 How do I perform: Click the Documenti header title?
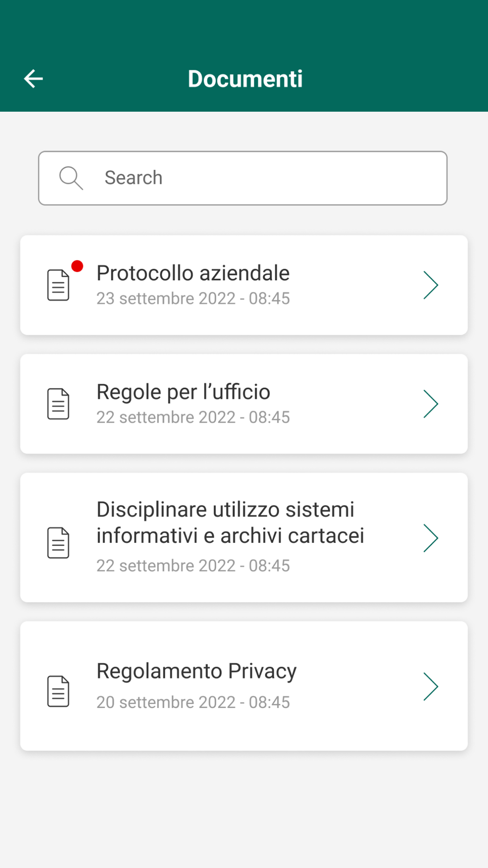(245, 79)
